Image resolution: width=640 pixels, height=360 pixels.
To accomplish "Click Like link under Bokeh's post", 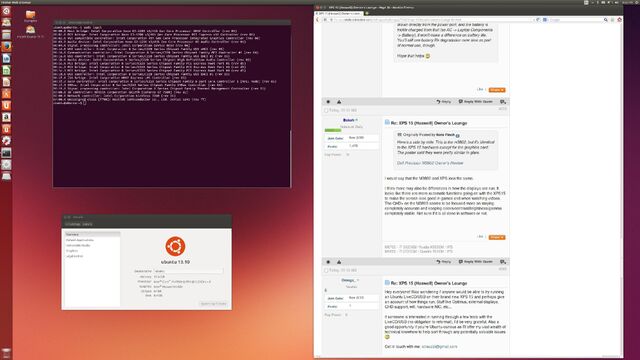I will click(480, 237).
